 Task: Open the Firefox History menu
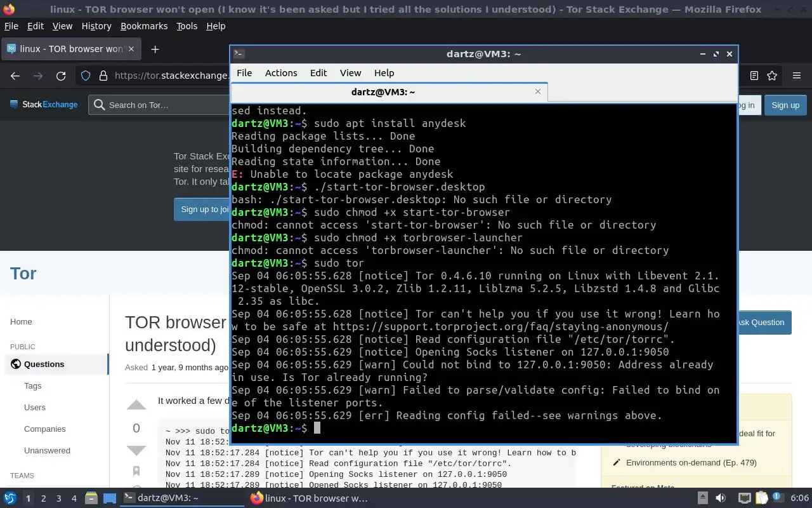click(96, 26)
